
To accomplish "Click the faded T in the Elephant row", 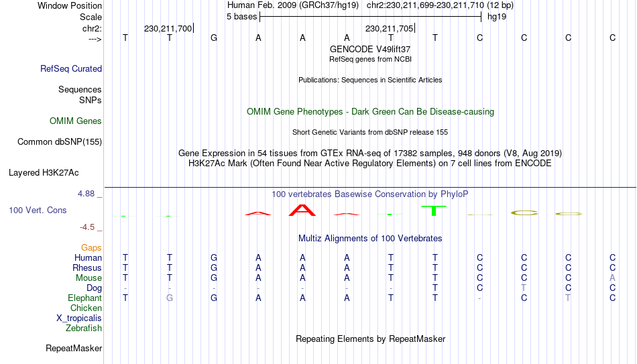I will [568, 298].
